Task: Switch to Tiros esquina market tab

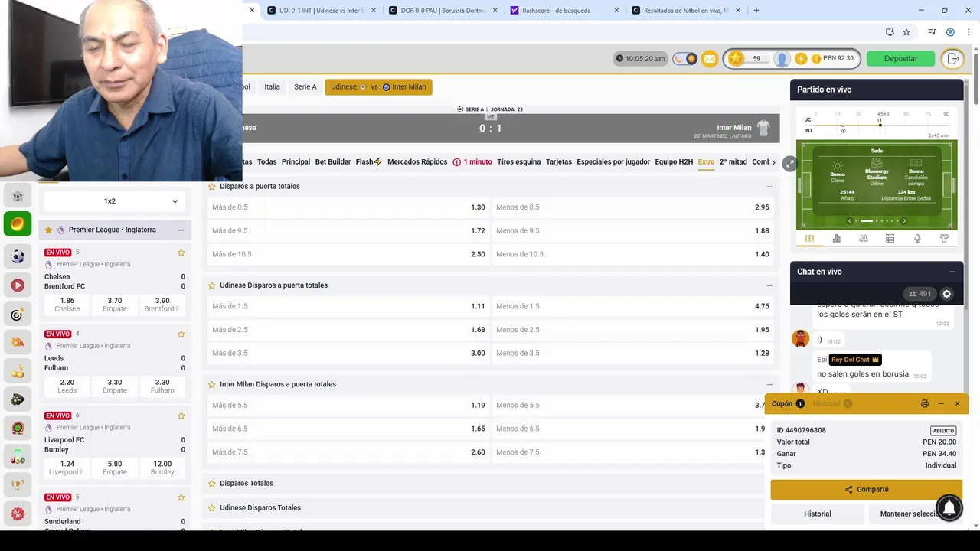Action: 518,162
